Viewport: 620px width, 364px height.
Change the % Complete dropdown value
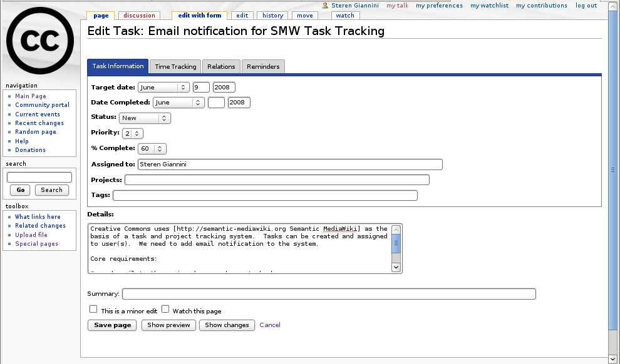coord(152,149)
